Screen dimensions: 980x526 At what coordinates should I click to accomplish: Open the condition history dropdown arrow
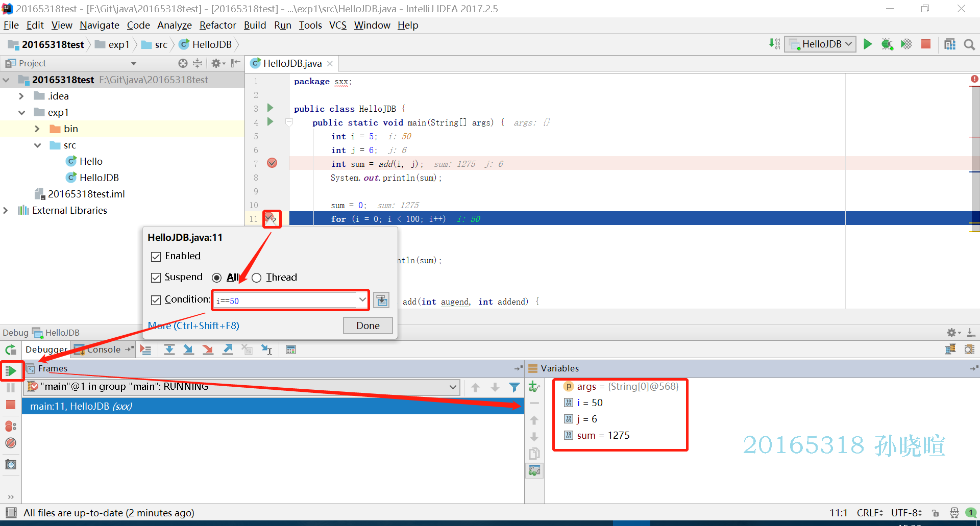coord(362,299)
